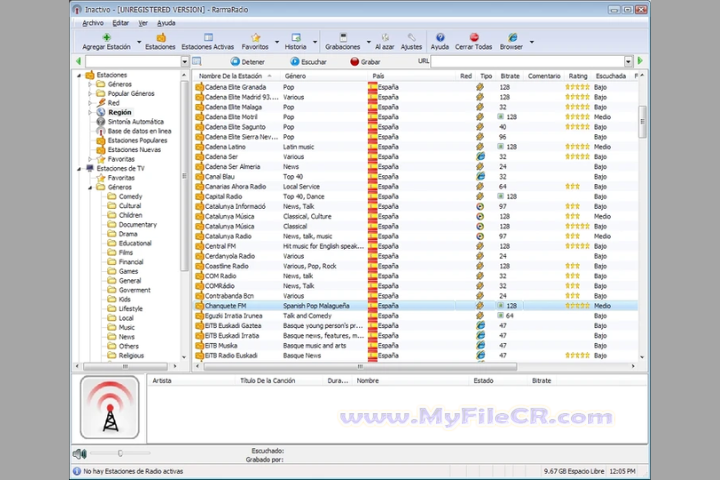Select Base de datos en línea

click(140, 131)
